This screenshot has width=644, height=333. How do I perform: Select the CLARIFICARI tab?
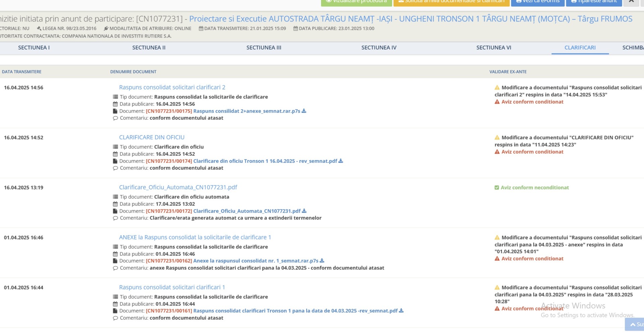point(580,48)
